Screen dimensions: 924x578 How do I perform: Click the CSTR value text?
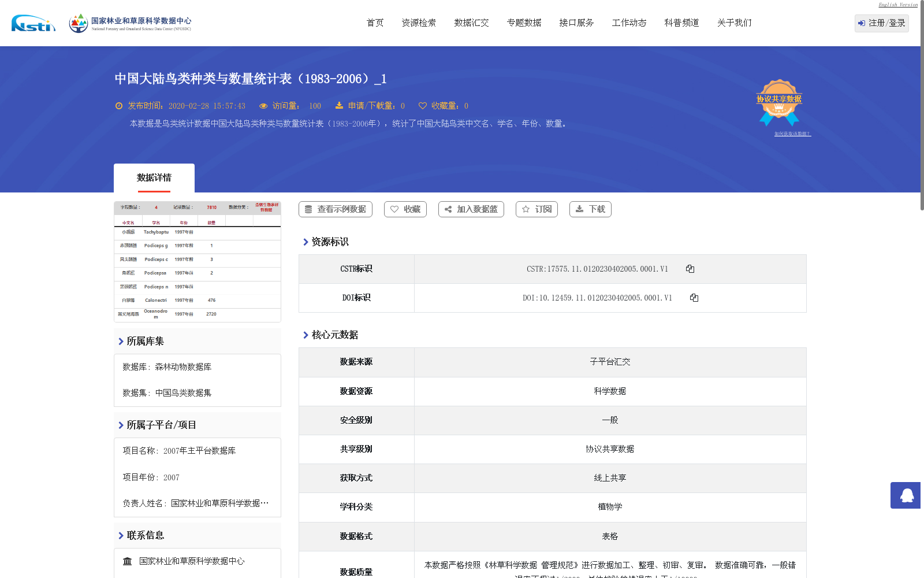click(597, 269)
